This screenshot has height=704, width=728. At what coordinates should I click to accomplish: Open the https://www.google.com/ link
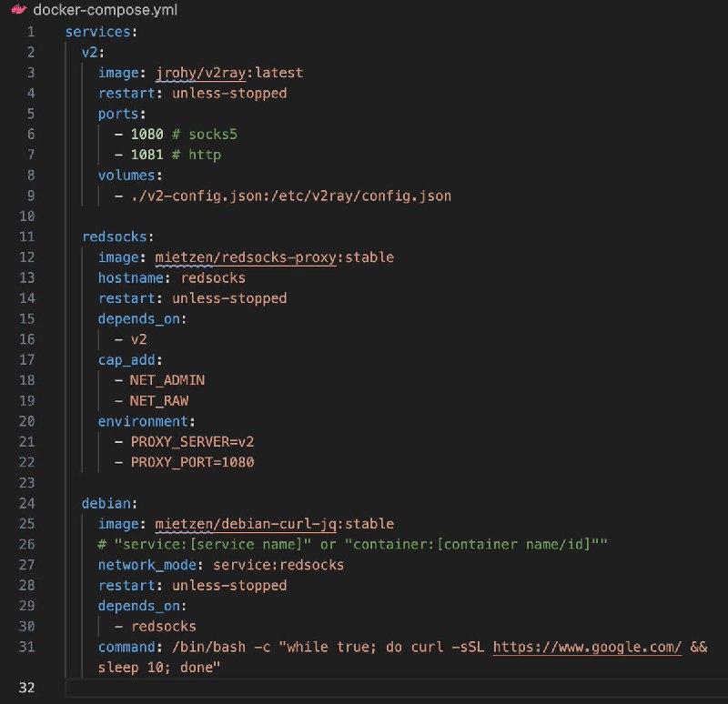[x=588, y=647]
